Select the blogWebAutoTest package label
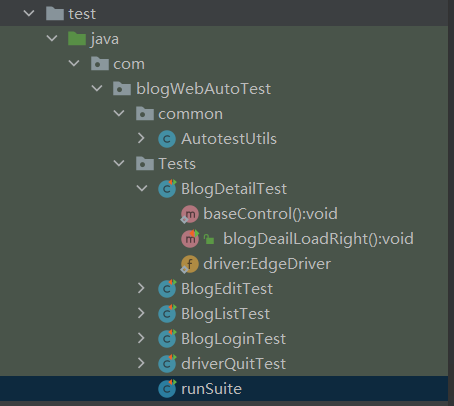This screenshot has height=406, width=454. coord(203,89)
